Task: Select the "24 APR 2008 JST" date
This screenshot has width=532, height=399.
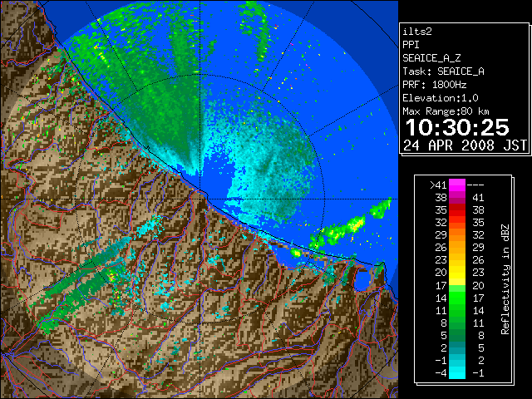Action: coord(465,145)
